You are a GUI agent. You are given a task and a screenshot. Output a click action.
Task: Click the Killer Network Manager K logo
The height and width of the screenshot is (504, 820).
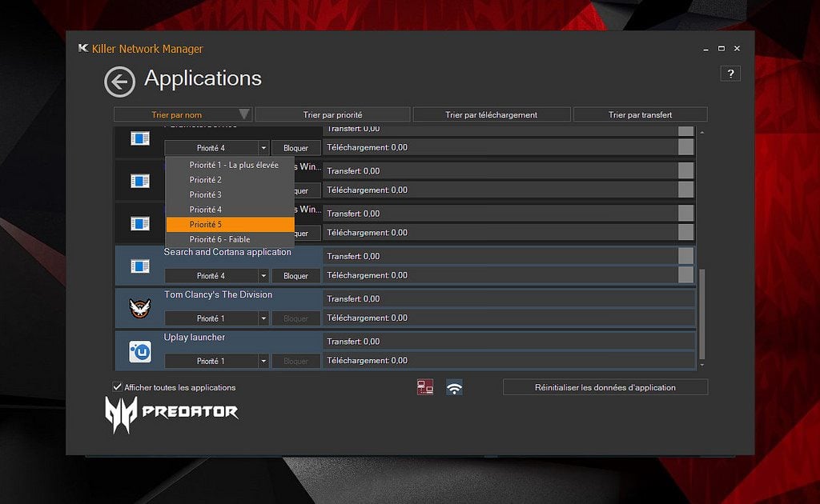pyautogui.click(x=83, y=48)
